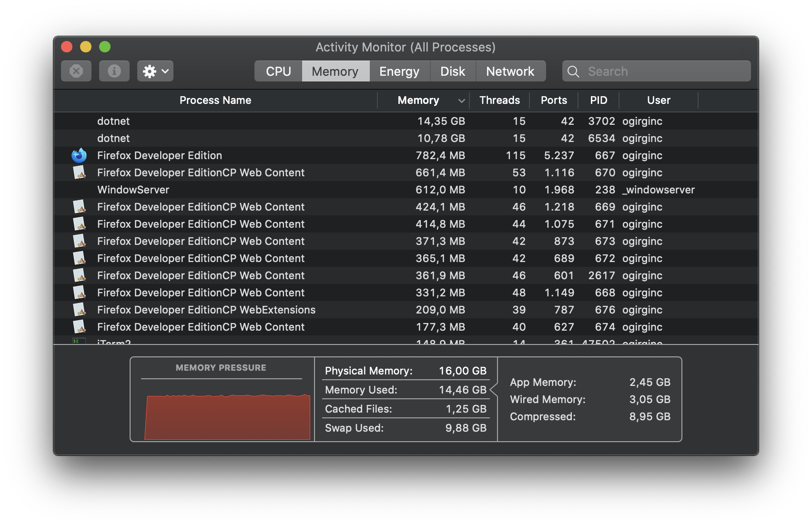Click the red Memory Pressure graph

pyautogui.click(x=227, y=416)
